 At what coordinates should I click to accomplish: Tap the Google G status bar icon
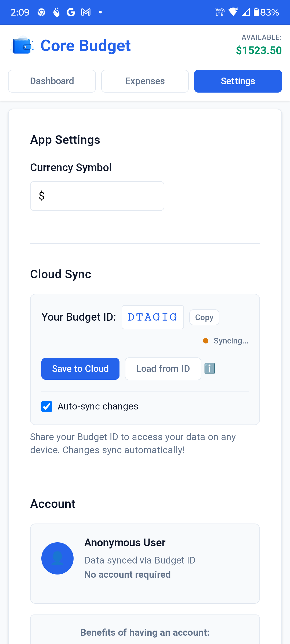pyautogui.click(x=71, y=12)
